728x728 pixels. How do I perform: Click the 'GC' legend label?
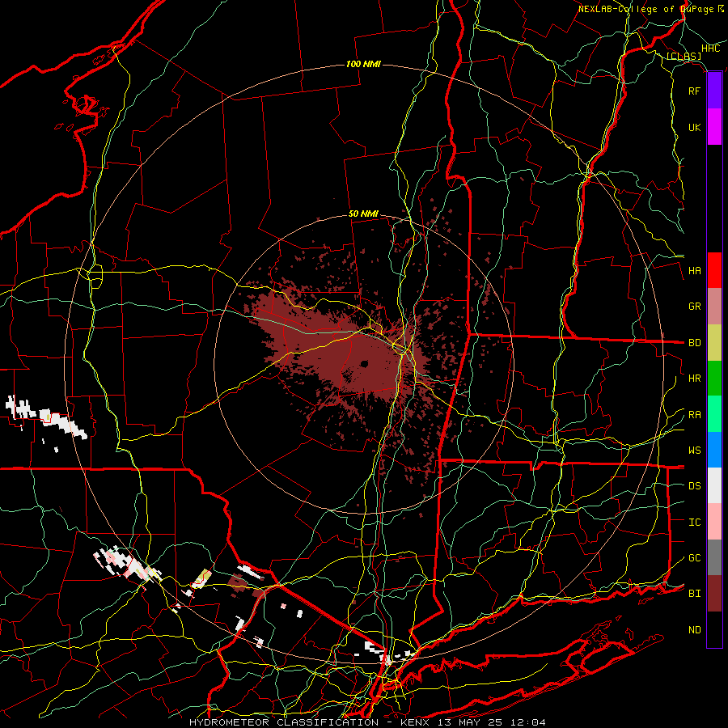click(694, 558)
